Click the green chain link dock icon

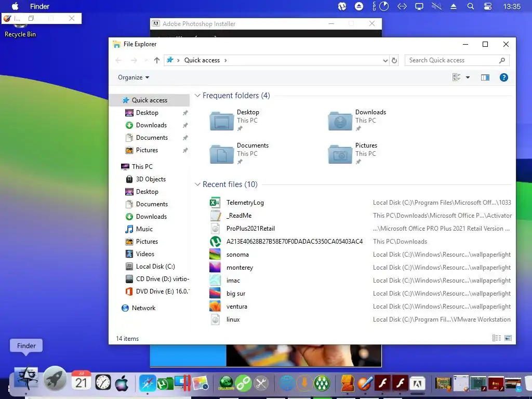tap(243, 383)
